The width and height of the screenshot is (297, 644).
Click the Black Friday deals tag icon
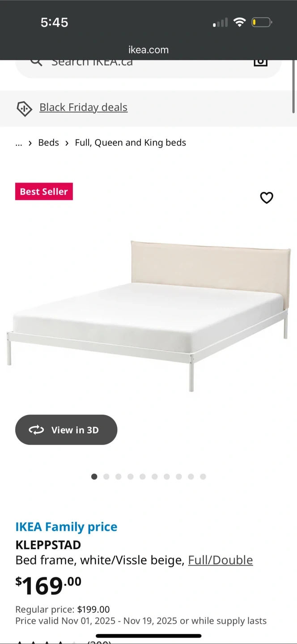24,108
